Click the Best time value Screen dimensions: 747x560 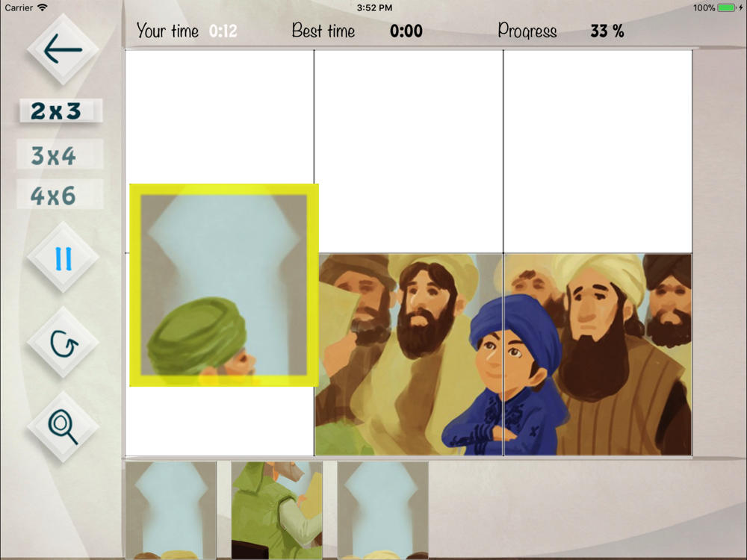coord(406,31)
